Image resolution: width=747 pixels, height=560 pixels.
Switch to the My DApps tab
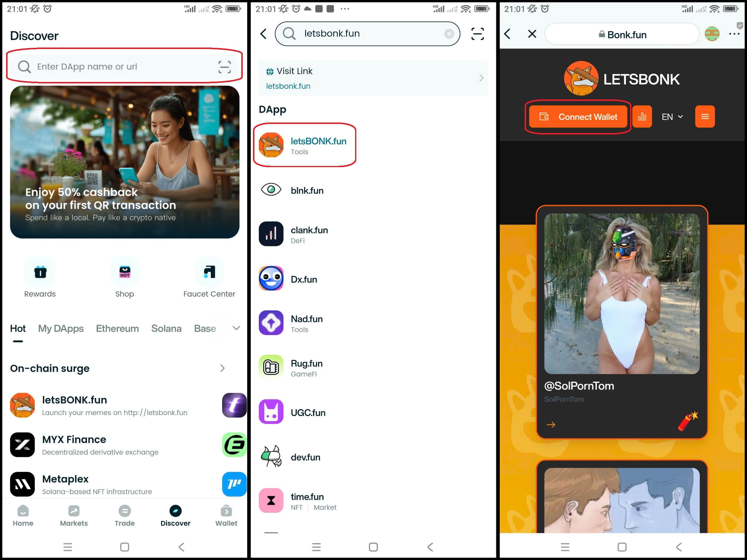61,328
